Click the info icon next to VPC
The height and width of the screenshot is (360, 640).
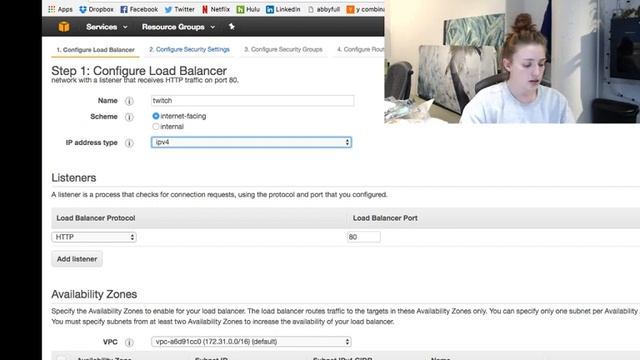point(129,342)
